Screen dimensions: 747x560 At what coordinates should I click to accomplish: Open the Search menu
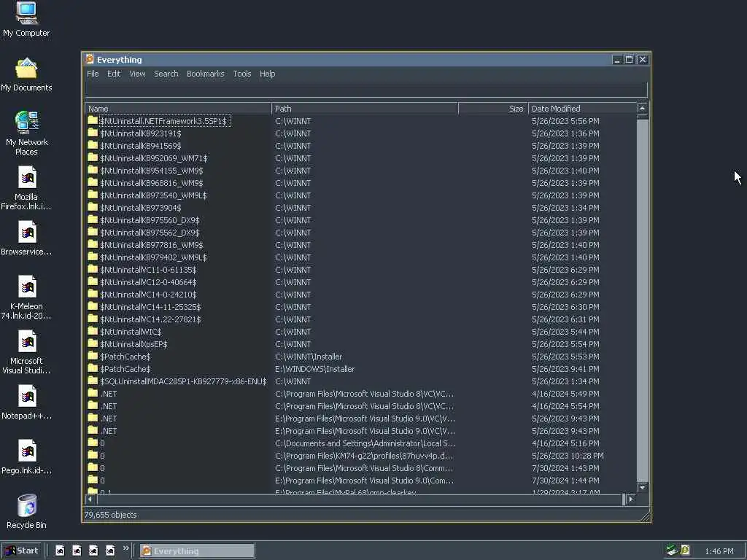point(166,74)
